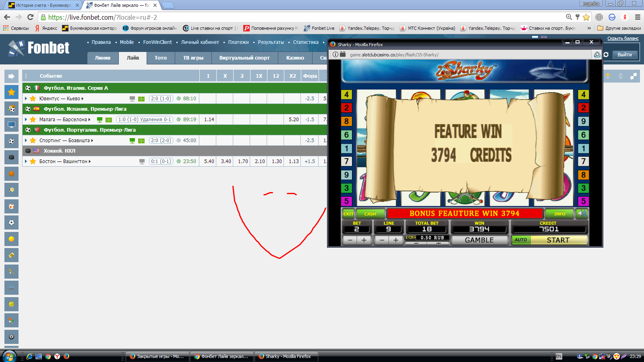Image resolution: width=644 pixels, height=362 pixels.
Task: Click EXIT button in Sharky slot
Action: pyautogui.click(x=348, y=214)
